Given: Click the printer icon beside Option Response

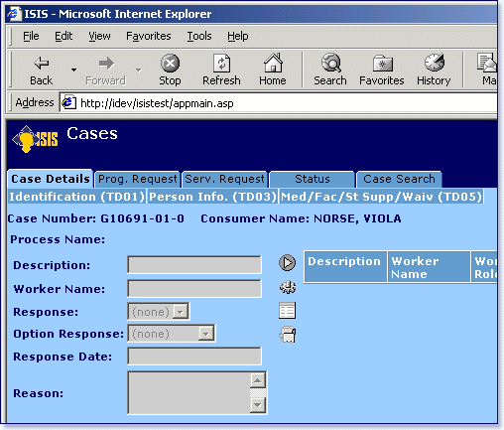Looking at the screenshot, I should tap(288, 335).
